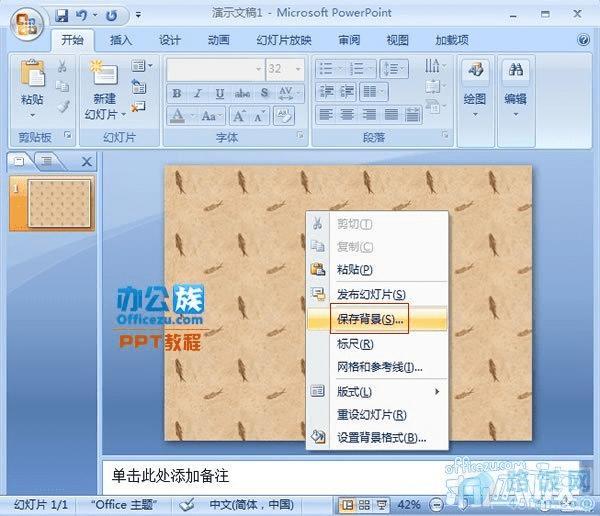Justify the paragraph text
This screenshot has width=600, height=516.
(391, 114)
